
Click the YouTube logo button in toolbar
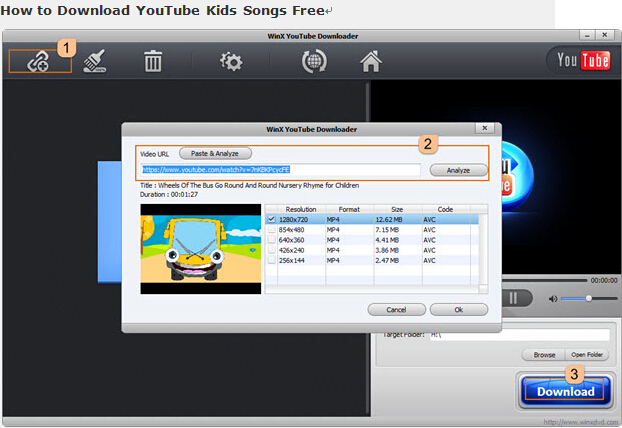click(583, 61)
